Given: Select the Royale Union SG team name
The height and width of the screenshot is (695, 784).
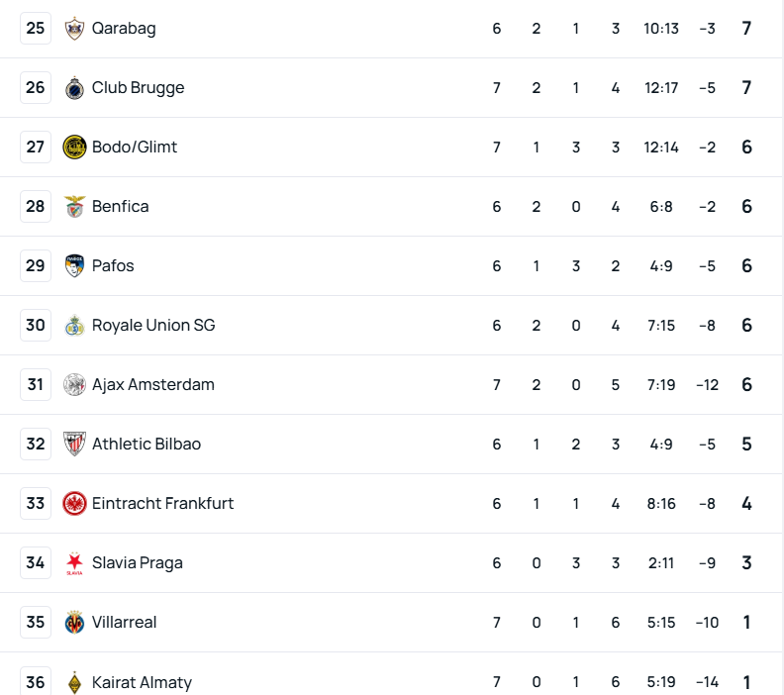Looking at the screenshot, I should point(152,326).
